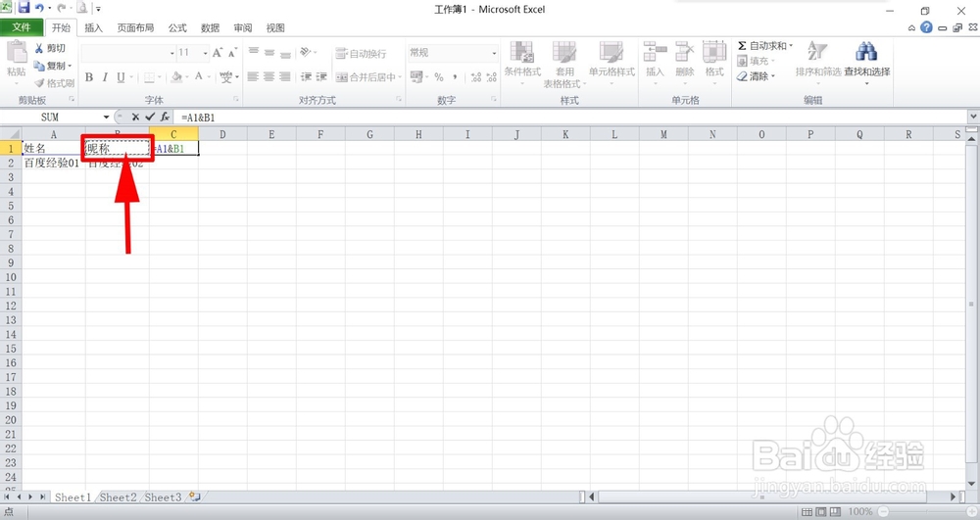Viewport: 980px width, 520px height.
Task: Toggle Underline formatting
Action: click(x=121, y=76)
